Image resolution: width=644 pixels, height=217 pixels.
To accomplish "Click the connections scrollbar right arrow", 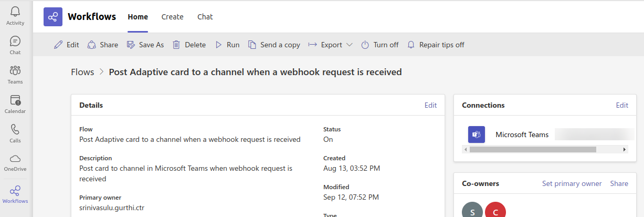I will point(625,150).
